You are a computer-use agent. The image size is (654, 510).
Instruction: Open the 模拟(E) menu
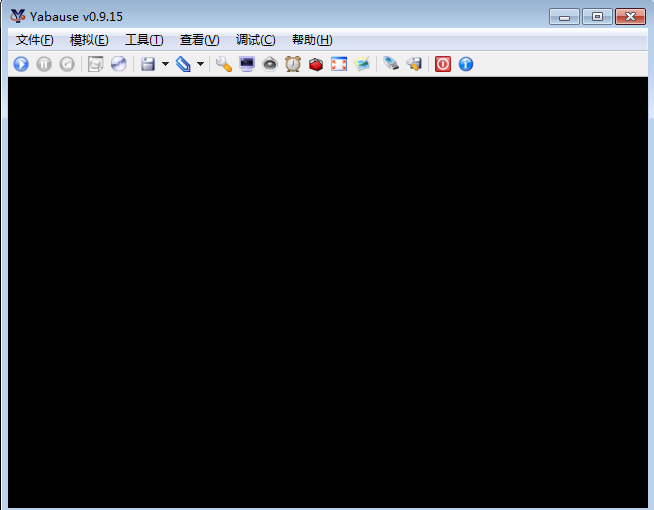(89, 40)
